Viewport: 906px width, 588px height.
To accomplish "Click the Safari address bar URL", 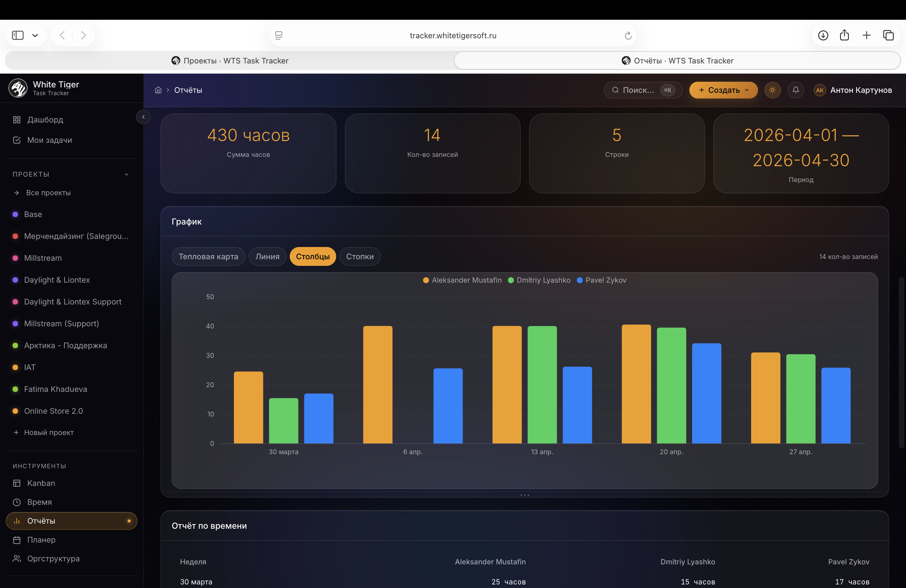I will coord(453,35).
